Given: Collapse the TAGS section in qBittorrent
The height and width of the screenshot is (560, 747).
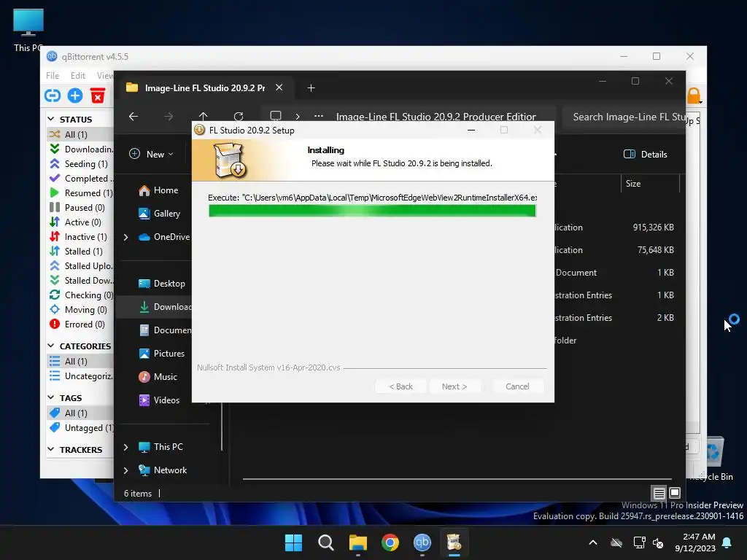Looking at the screenshot, I should (x=51, y=397).
